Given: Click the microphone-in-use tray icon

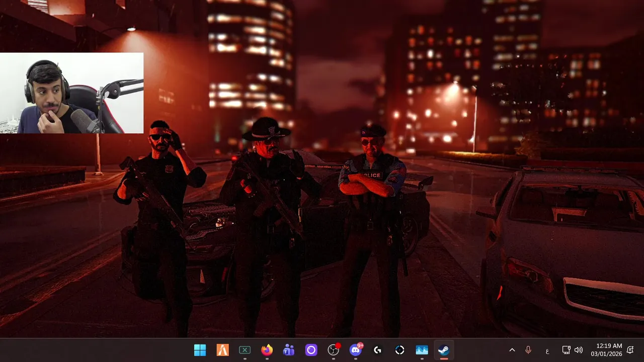Looking at the screenshot, I should tap(528, 350).
